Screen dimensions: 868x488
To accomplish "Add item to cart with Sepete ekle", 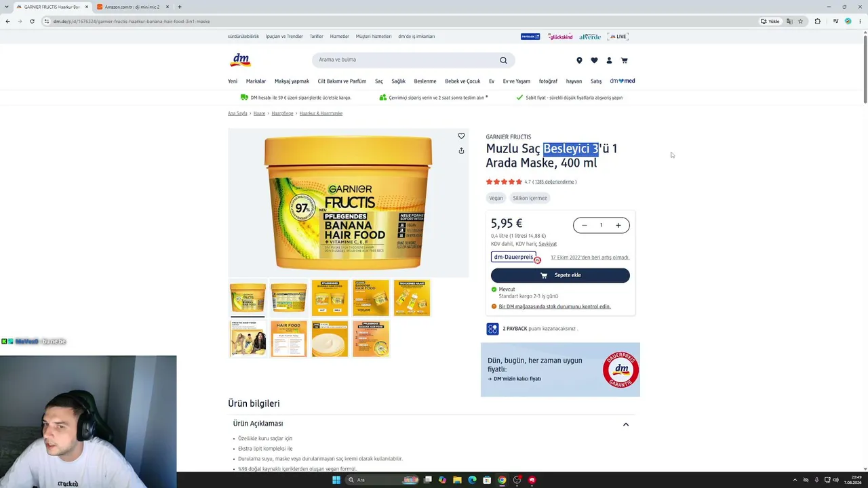I will pos(560,275).
